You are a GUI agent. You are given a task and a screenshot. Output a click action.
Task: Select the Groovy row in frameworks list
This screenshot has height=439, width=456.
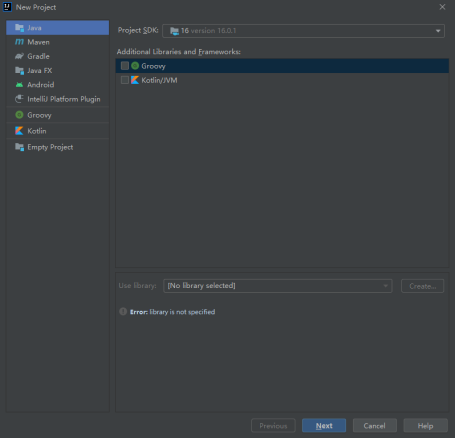coord(282,66)
